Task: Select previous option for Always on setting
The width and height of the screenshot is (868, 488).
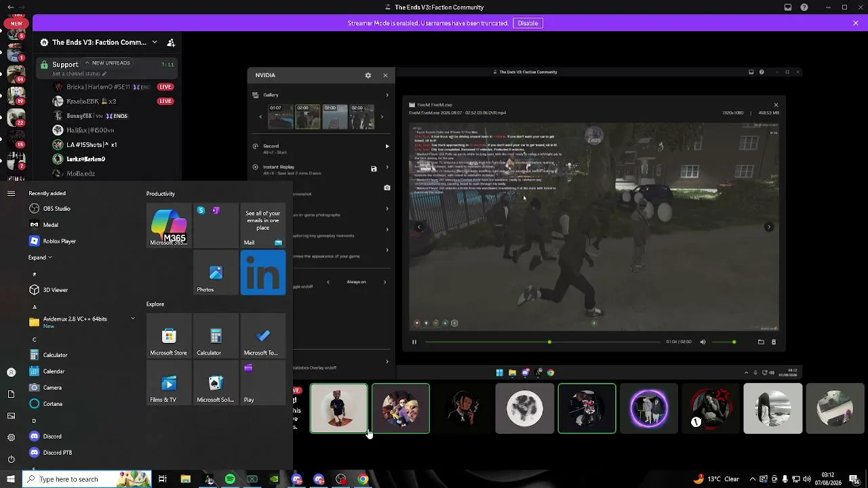Action: (328, 282)
